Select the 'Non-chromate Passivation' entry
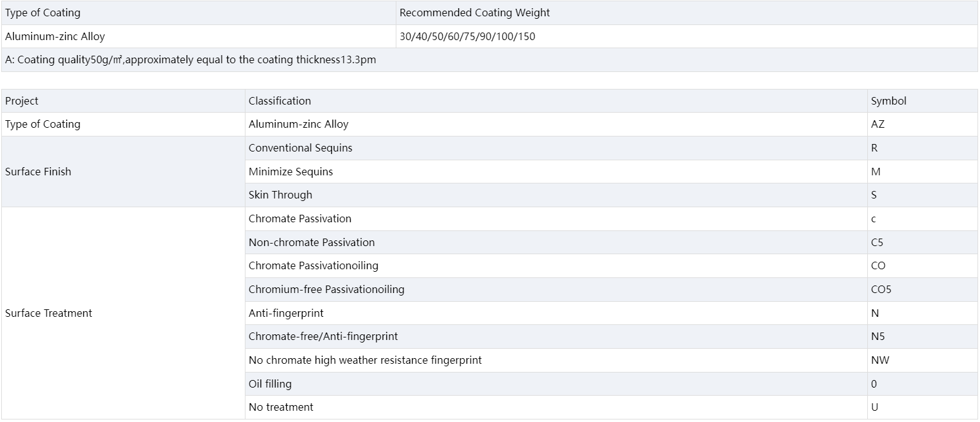Viewport: 980px width, 422px height. coord(312,242)
